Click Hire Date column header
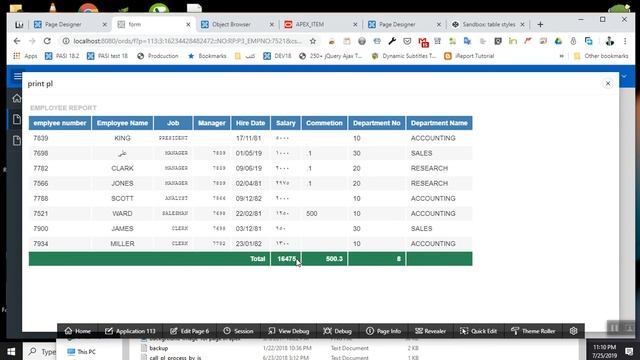Screen dimensions: 640x360 (x=251, y=123)
